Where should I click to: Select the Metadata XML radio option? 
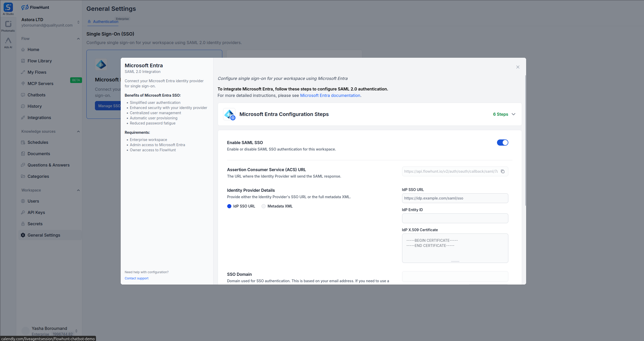click(x=263, y=206)
